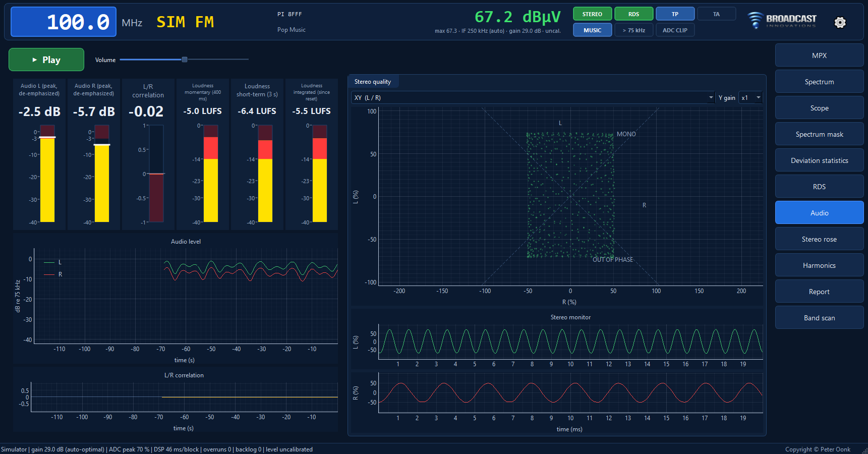Toggle the TA indicator
868x454 pixels.
[x=716, y=14]
